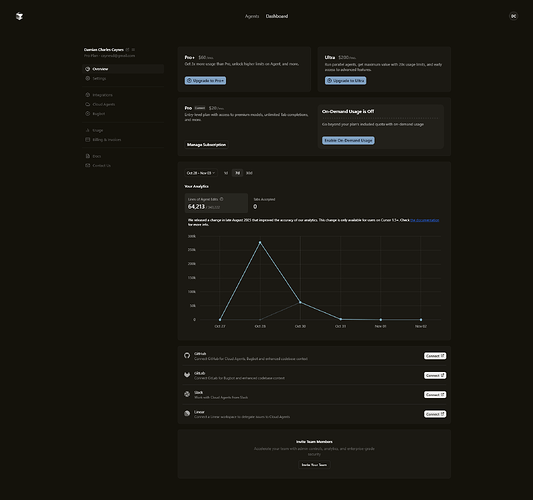Click the Upgrade to Ultra button
Image resolution: width=533 pixels, height=500 pixels.
pyautogui.click(x=345, y=81)
